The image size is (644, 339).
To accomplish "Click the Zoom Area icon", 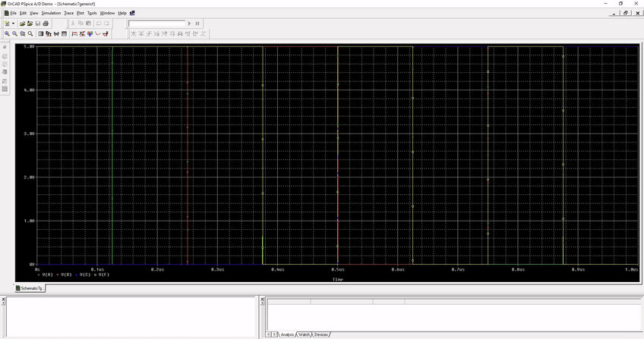I will point(22,34).
